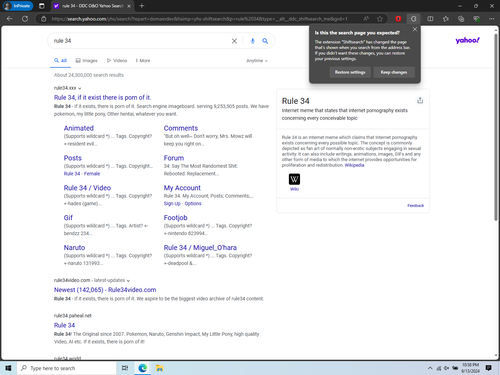Click the Sign Up sublink

(x=172, y=204)
